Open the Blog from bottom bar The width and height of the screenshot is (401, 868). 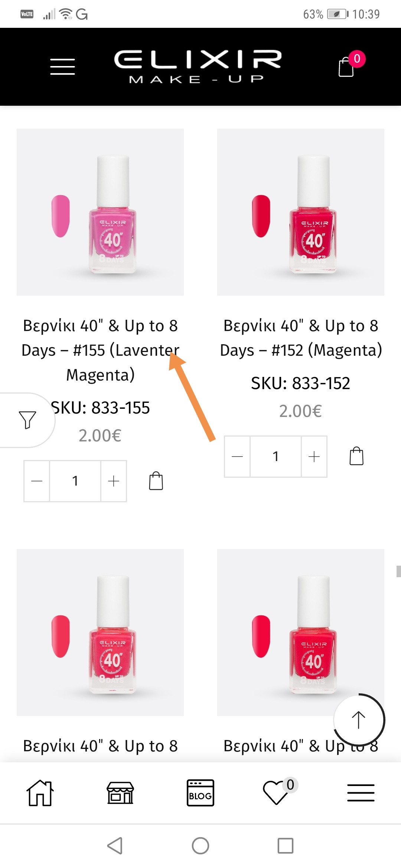[x=200, y=793]
